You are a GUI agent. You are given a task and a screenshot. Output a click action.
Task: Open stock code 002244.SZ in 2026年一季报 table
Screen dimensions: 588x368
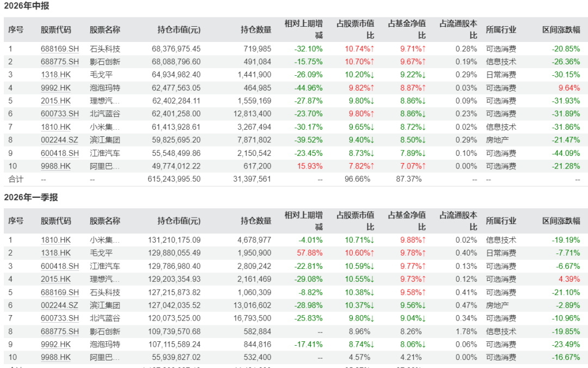(59, 305)
